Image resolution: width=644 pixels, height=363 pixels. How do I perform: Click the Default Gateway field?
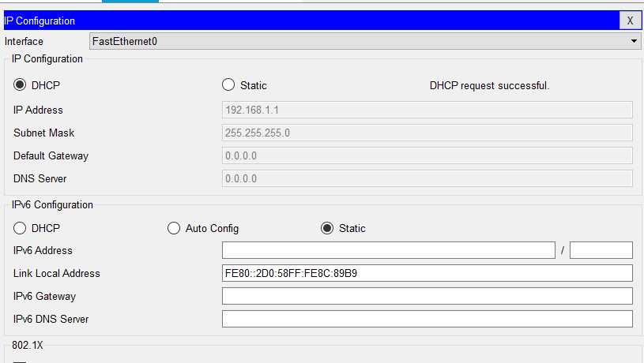coord(427,156)
